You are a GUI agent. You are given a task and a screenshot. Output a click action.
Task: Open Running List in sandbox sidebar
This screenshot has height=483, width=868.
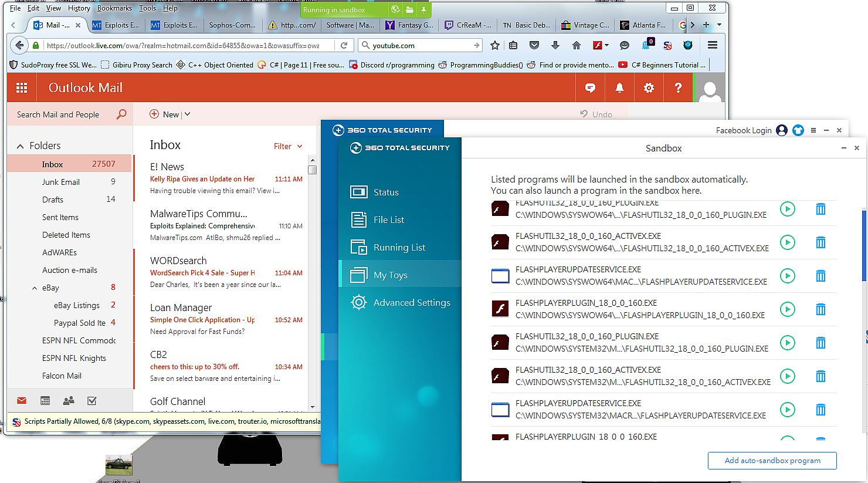pyautogui.click(x=400, y=247)
